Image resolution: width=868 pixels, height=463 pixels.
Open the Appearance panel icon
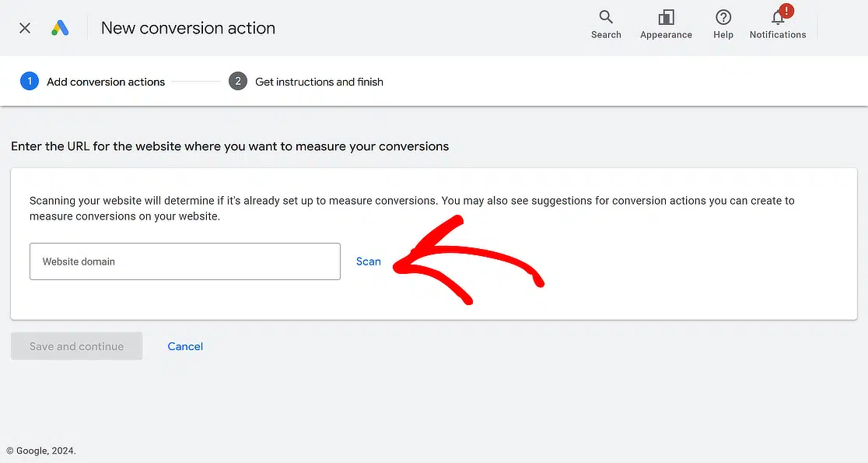[x=666, y=17]
